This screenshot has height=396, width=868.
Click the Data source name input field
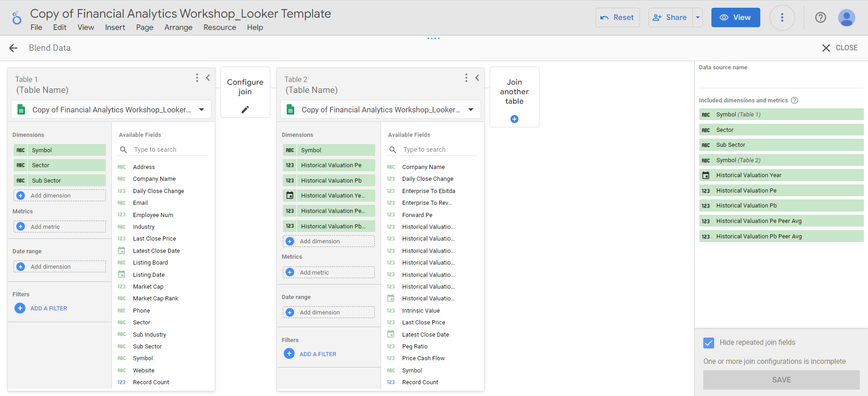(781, 81)
